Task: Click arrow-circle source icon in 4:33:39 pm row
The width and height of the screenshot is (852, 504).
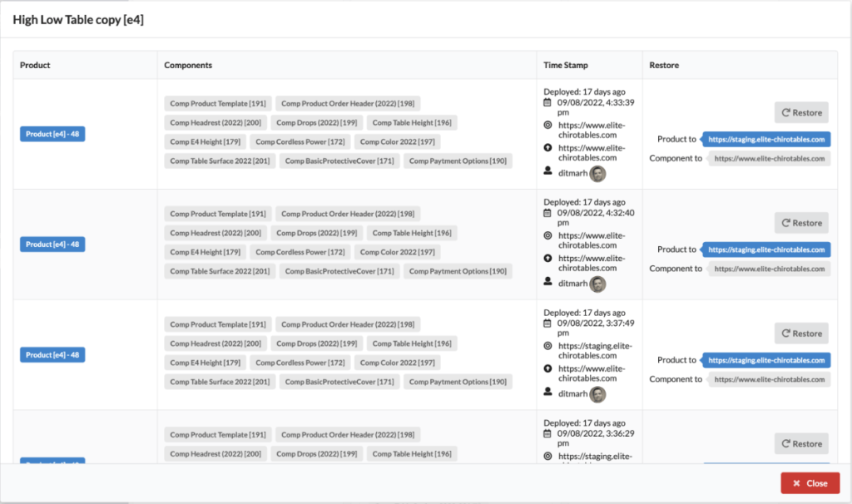Action: (x=547, y=148)
